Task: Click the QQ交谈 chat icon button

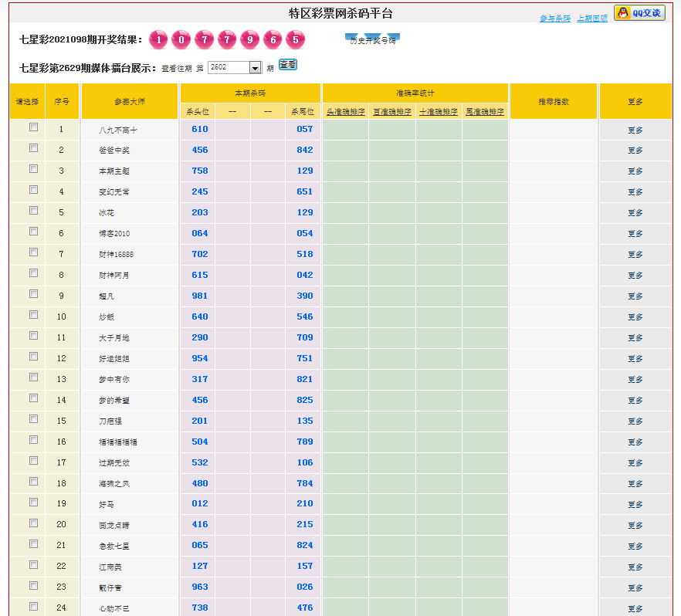Action: [x=639, y=12]
